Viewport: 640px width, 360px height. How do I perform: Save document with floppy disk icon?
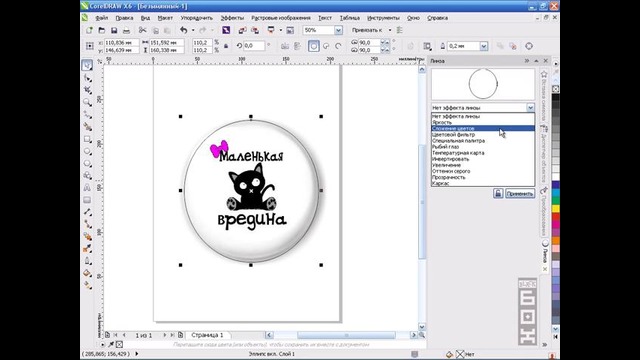coord(114,30)
